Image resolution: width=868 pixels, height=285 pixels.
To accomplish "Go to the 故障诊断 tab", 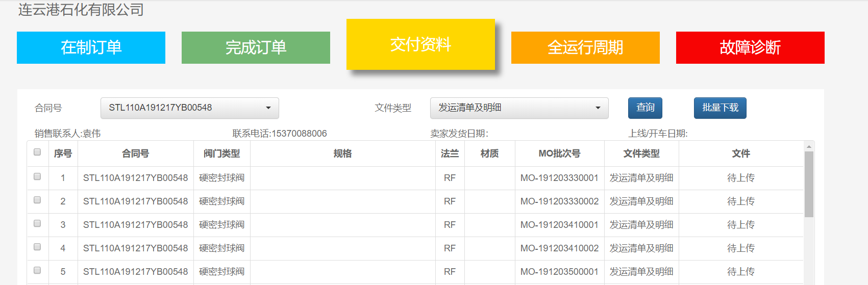I will click(750, 47).
